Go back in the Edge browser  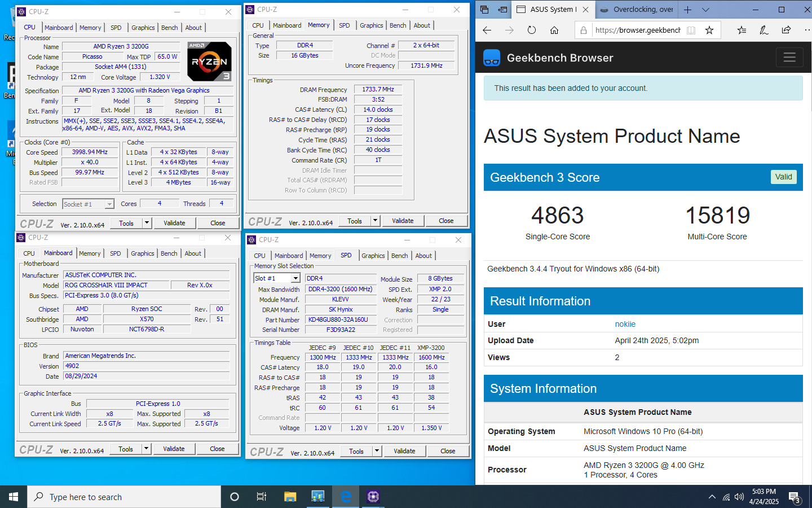pos(487,30)
